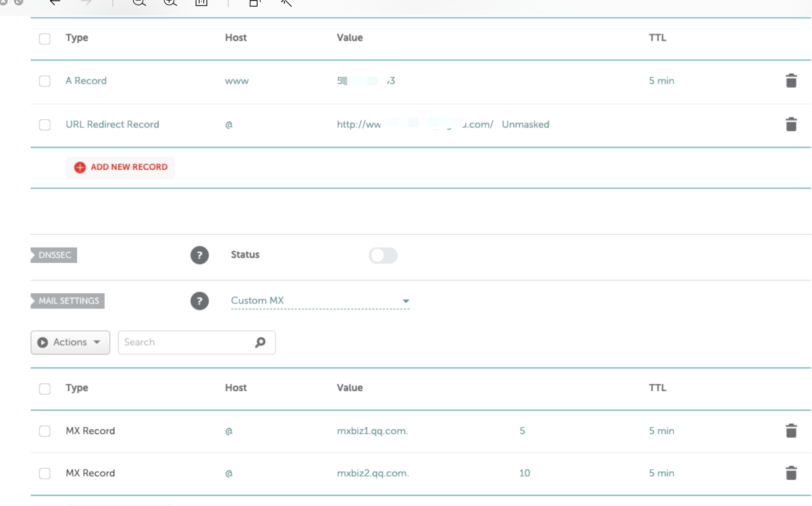Screen dimensions: 812x506
Task: Check the mxbiz2.qq.com MX Record checkbox
Action: tap(45, 473)
